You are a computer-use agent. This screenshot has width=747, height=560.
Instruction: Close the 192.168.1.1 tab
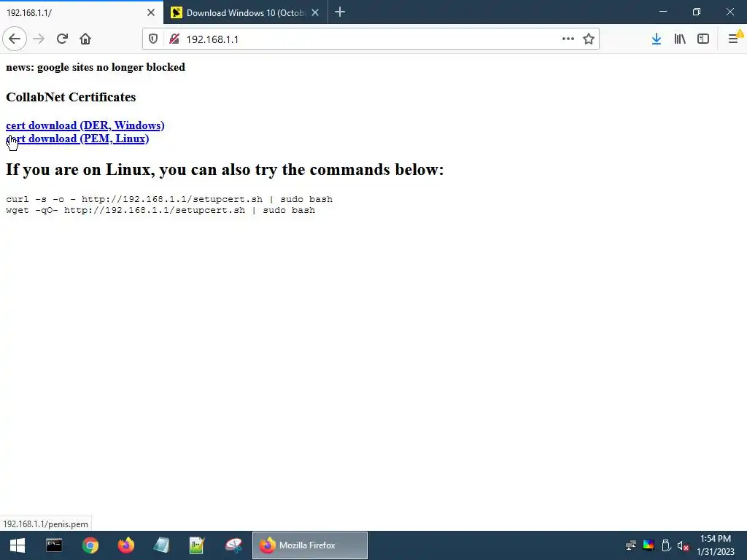click(151, 12)
